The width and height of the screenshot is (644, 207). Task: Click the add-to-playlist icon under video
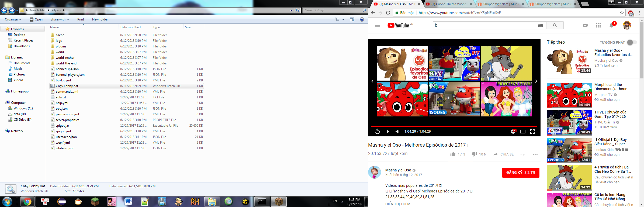tap(523, 154)
